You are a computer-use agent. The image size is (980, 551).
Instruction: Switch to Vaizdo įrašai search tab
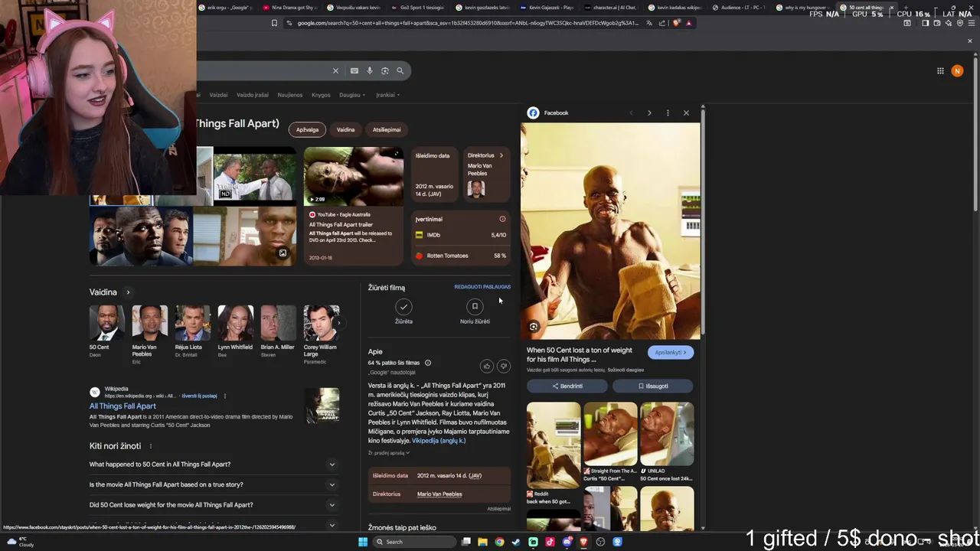point(253,95)
